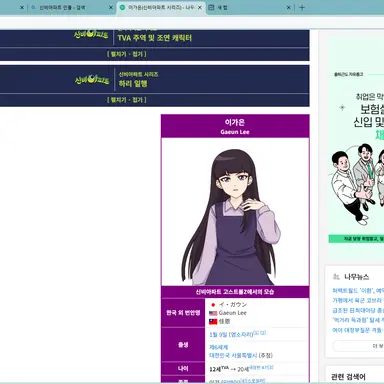Close the 이가은(신비아파트 시리즈) tab
Image resolution: width=384 pixels, height=384 pixels.
click(200, 7)
